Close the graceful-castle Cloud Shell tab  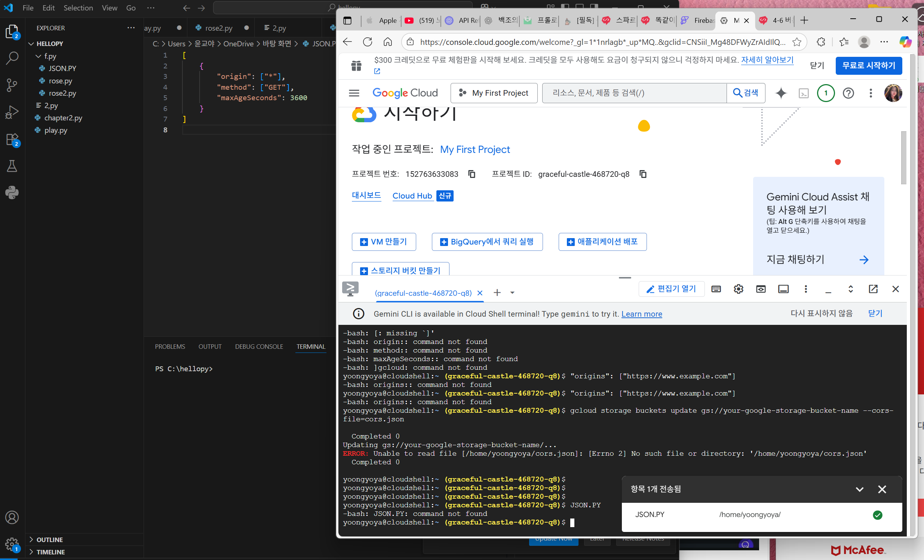(480, 293)
